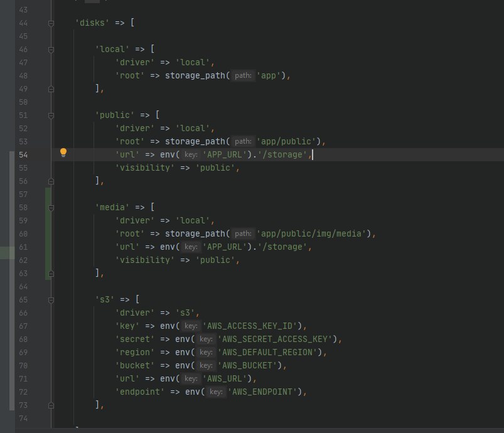The image size is (504, 433).
Task: Click 'APP_URL' string on line 54
Action: click(x=224, y=154)
